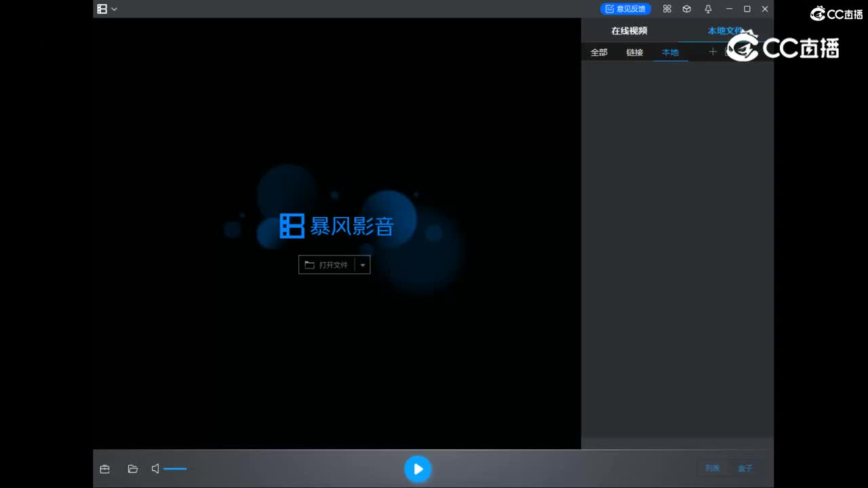Viewport: 868px width, 488px height.
Task: Start playback with the blue play button
Action: 418,469
